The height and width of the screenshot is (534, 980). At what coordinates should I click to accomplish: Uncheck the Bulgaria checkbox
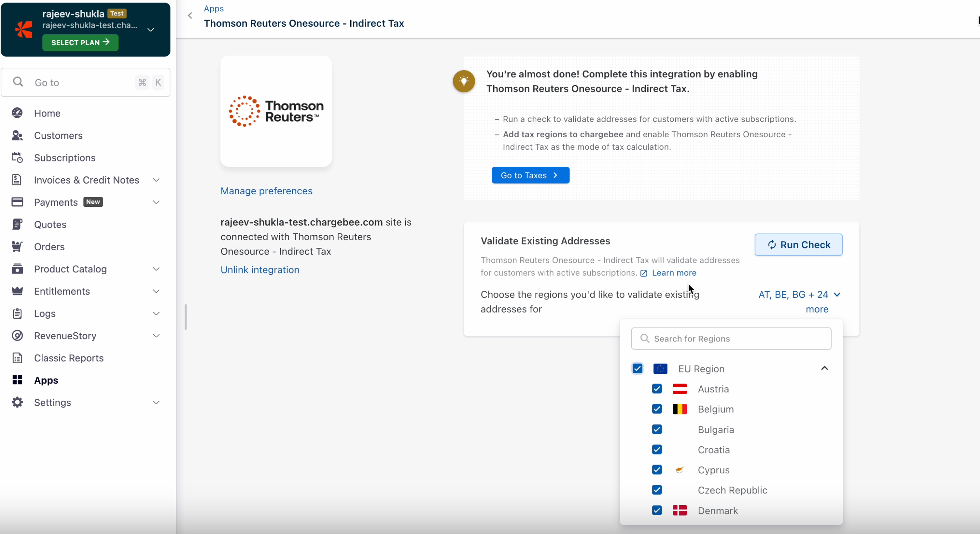coord(657,430)
